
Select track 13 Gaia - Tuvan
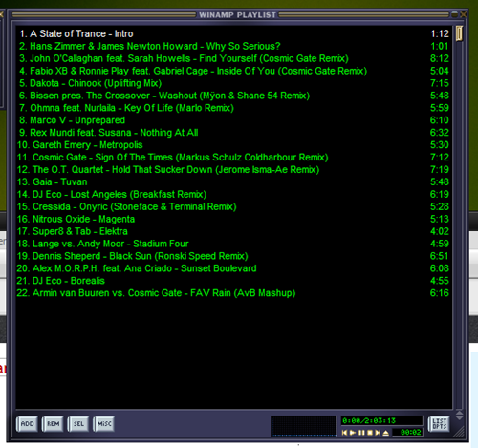tap(234, 181)
